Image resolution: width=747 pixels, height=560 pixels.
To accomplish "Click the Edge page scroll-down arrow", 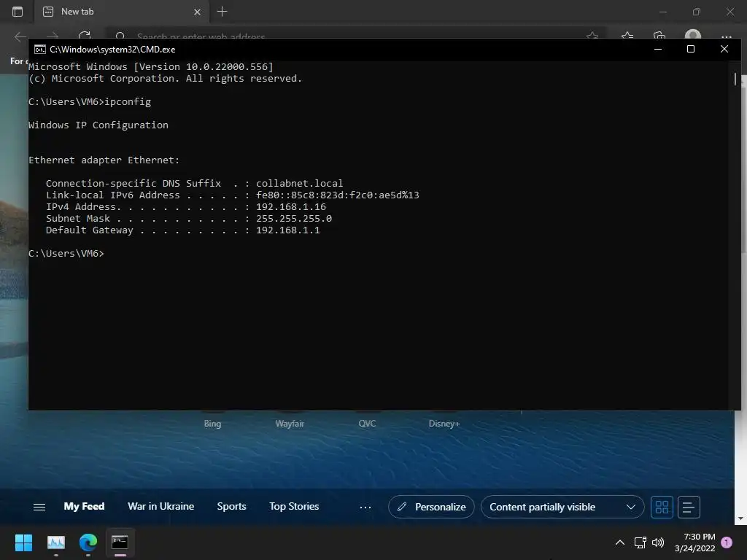I will 741,518.
